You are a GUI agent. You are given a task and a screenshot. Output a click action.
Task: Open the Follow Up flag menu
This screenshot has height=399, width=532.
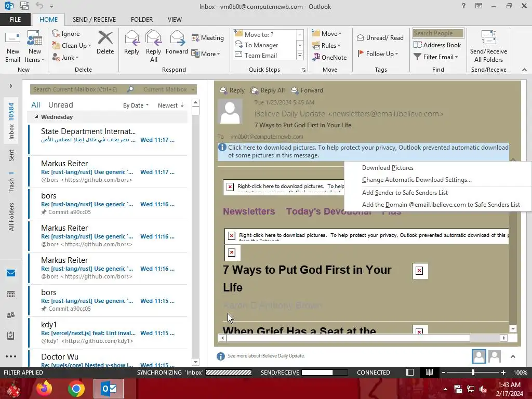[x=378, y=54]
